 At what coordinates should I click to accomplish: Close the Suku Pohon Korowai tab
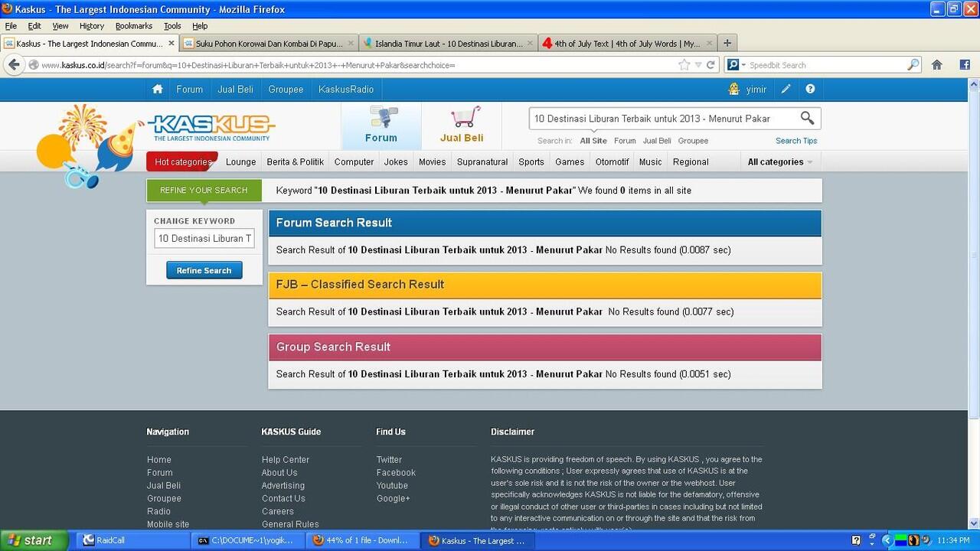click(351, 44)
